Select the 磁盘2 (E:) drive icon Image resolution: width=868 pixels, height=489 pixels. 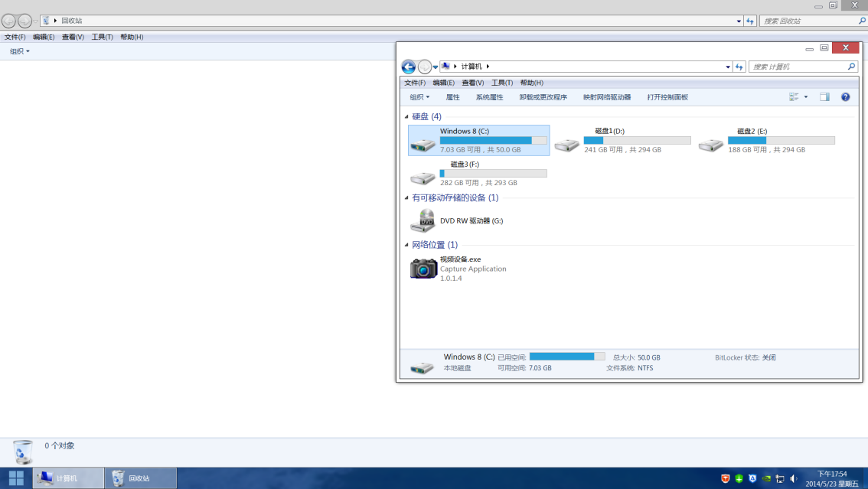click(711, 145)
